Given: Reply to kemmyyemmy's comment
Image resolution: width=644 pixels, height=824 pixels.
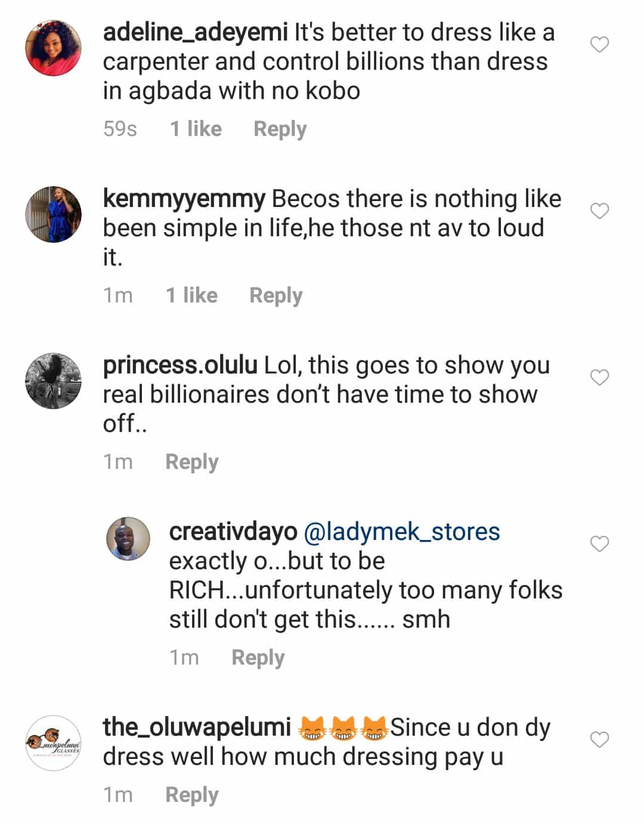Looking at the screenshot, I should coord(275,295).
